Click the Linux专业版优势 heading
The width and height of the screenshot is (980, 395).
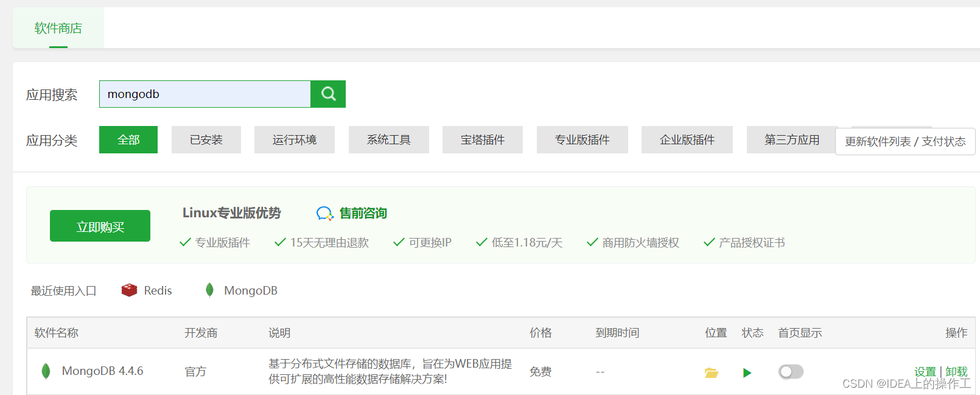click(232, 213)
